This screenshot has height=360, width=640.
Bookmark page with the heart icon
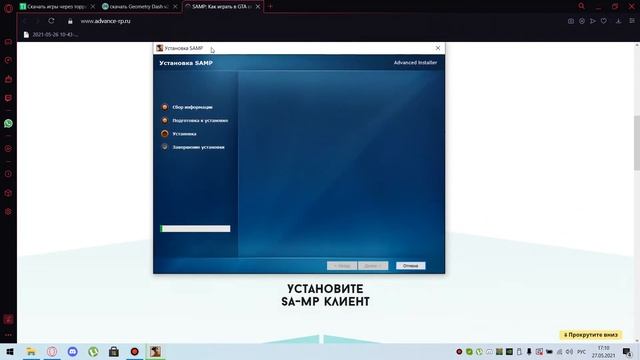click(x=604, y=21)
